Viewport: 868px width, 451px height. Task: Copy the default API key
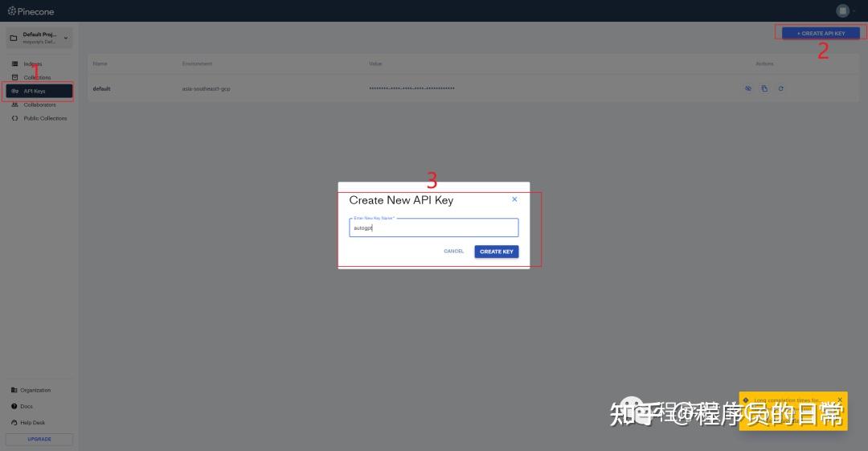coord(764,88)
